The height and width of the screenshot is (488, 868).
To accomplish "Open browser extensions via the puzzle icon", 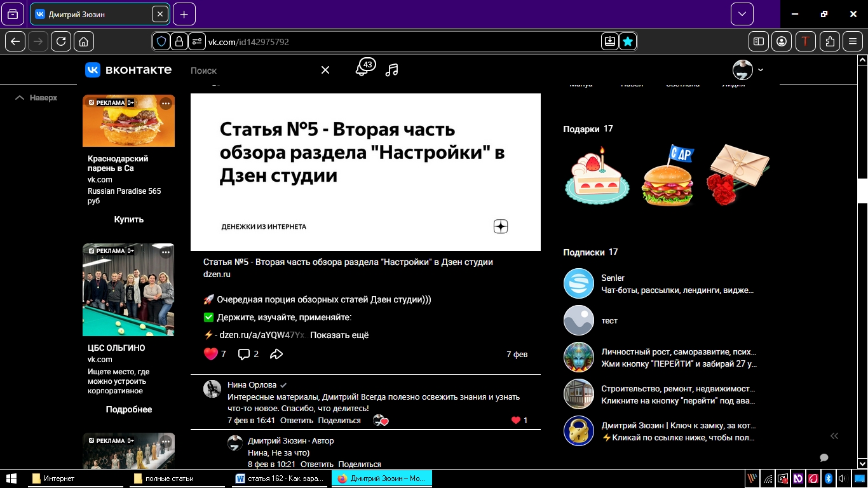I will click(x=829, y=41).
